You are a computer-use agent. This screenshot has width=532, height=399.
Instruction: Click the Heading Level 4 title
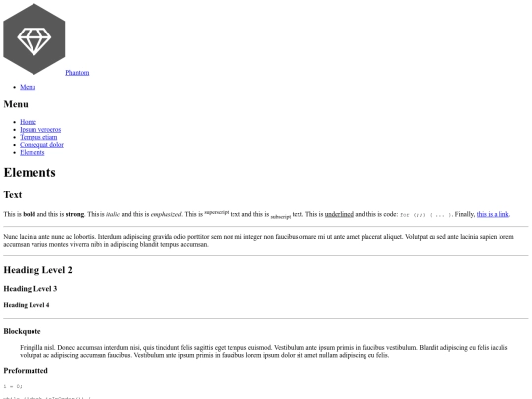tap(27, 305)
